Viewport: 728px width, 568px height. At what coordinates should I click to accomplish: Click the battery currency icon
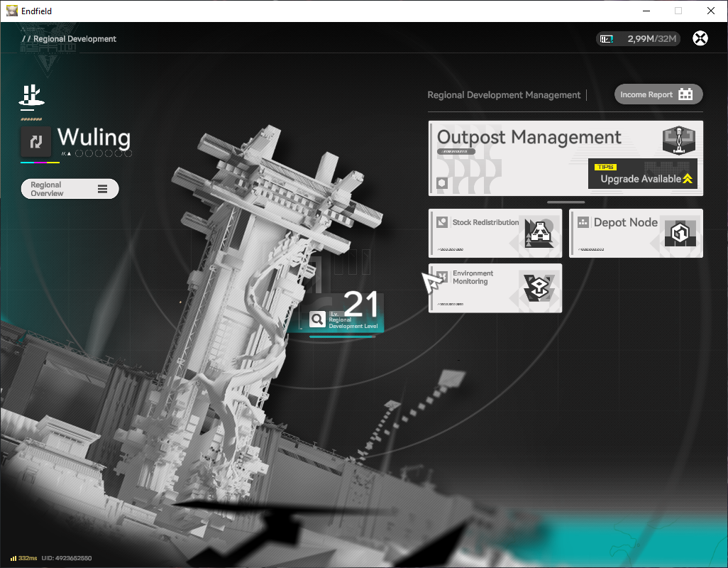(x=607, y=39)
